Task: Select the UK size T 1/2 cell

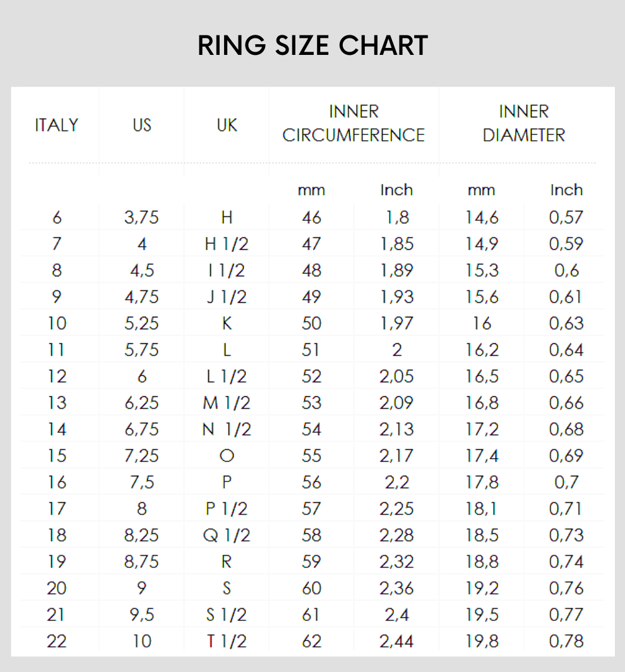Action: (x=227, y=642)
